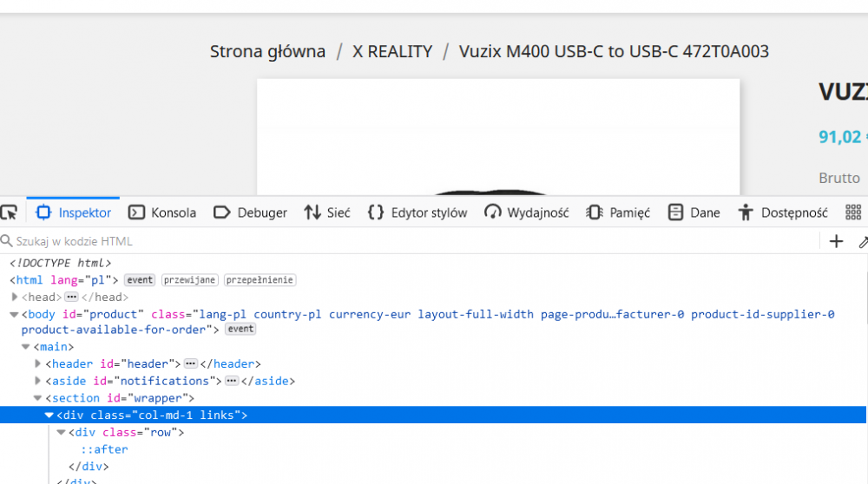The height and width of the screenshot is (484, 868).
Task: Click the przepełnienie badge
Action: coord(260,280)
